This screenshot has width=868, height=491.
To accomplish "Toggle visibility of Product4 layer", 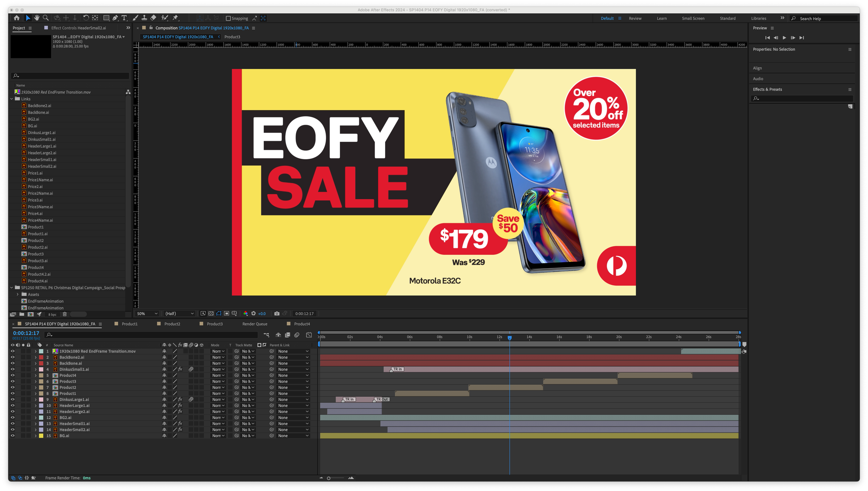I will 12,375.
